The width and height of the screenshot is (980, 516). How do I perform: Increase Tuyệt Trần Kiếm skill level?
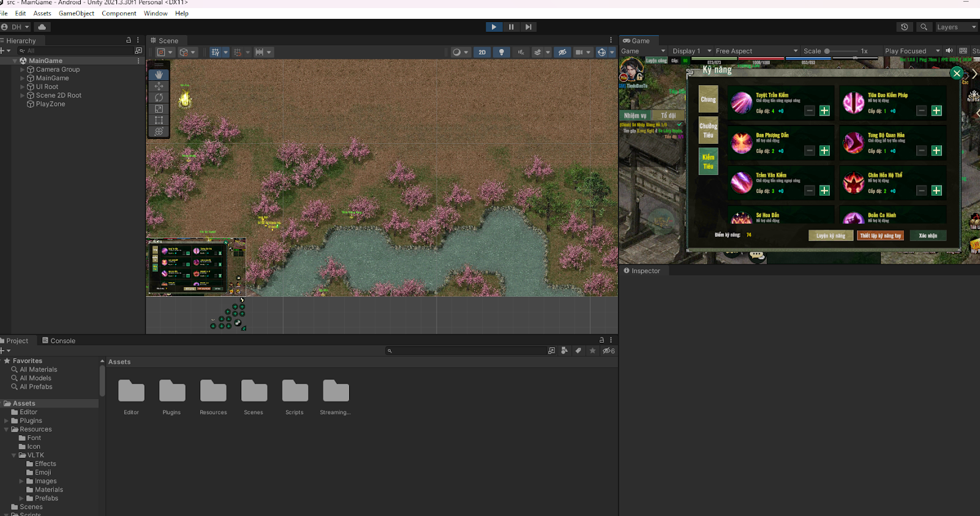point(824,111)
